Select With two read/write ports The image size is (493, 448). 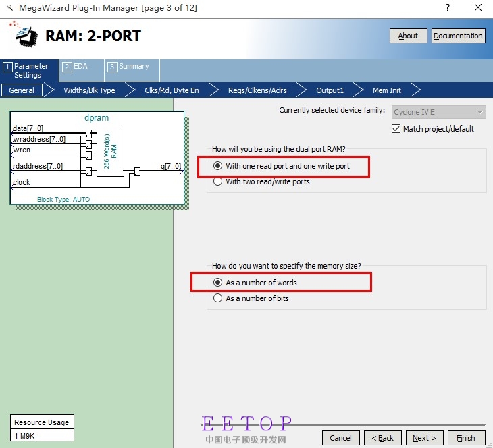(217, 181)
